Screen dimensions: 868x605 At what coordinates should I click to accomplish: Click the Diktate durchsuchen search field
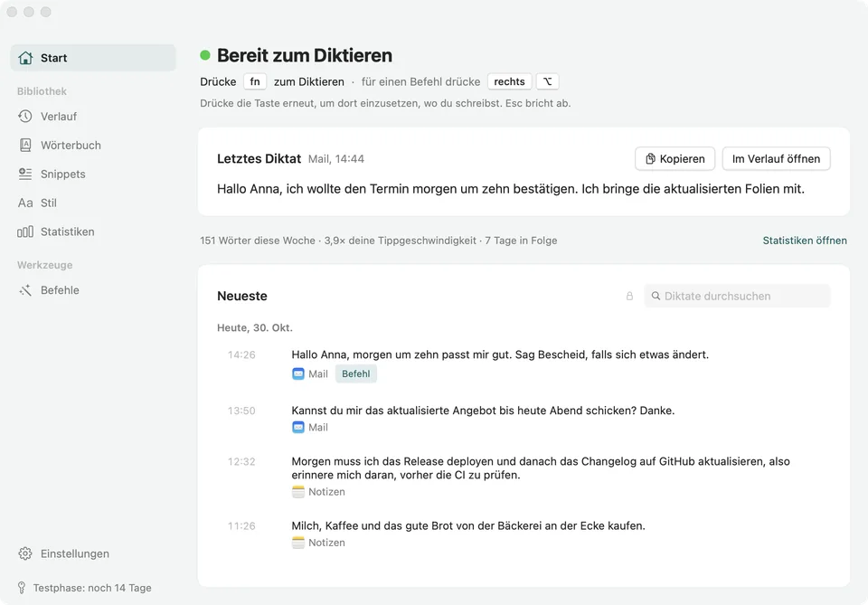pyautogui.click(x=738, y=296)
